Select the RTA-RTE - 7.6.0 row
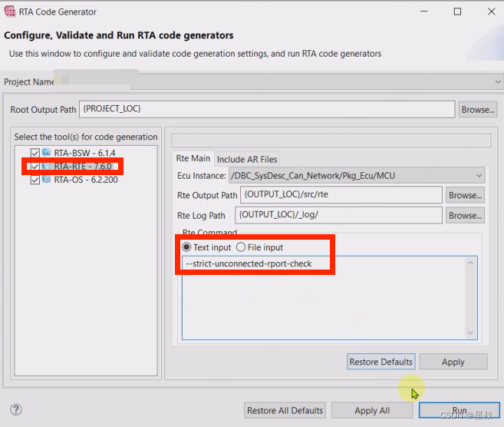Screen dimensions: 504x427 tap(83, 167)
